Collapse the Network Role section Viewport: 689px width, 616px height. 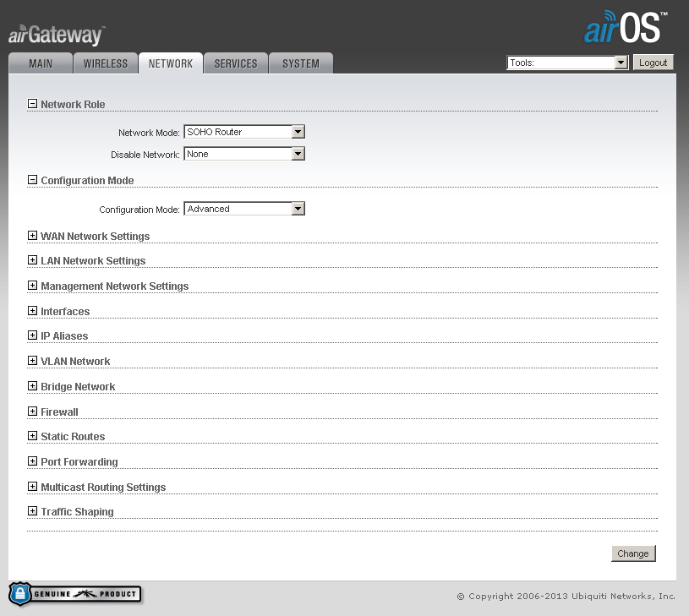[32, 103]
